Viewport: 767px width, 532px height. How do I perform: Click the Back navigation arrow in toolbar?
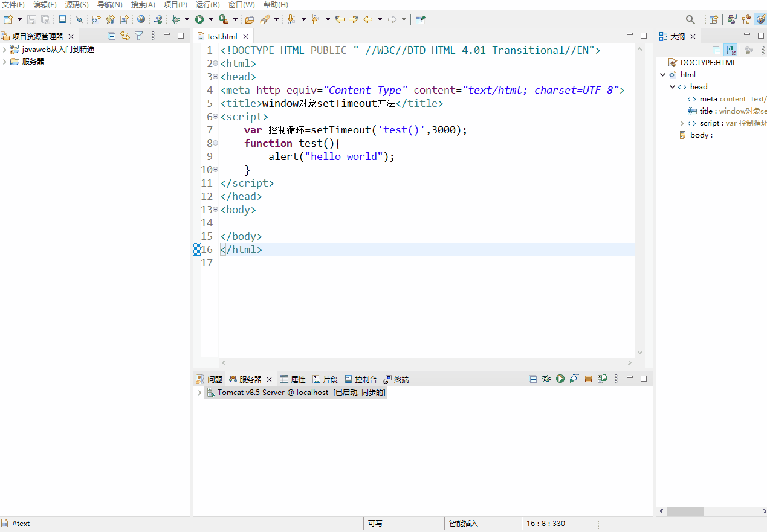click(367, 19)
